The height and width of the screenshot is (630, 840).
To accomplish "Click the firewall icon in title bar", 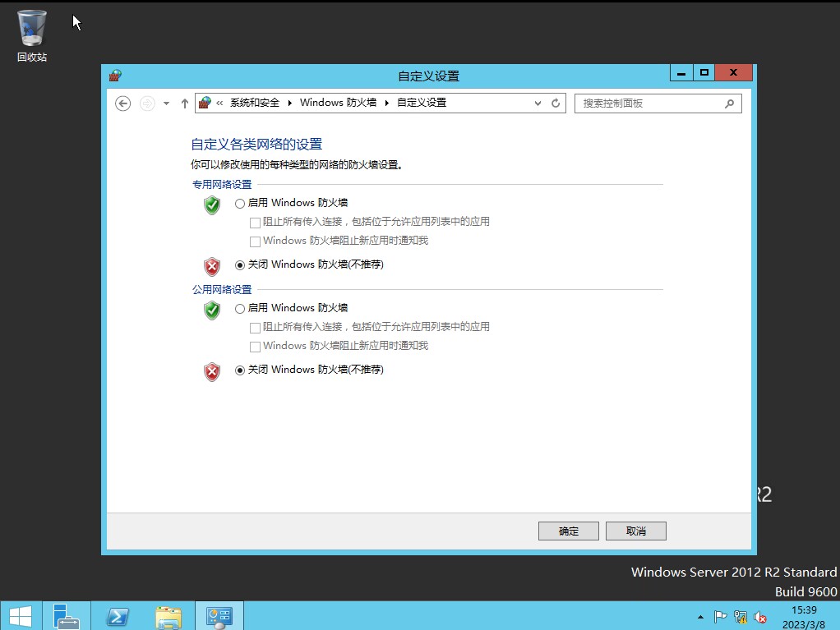I will (x=115, y=76).
